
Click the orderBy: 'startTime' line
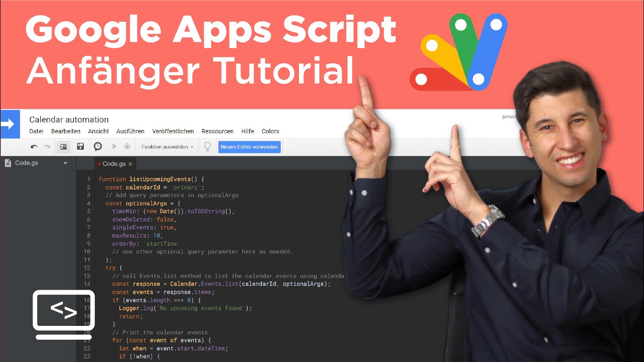tap(146, 243)
